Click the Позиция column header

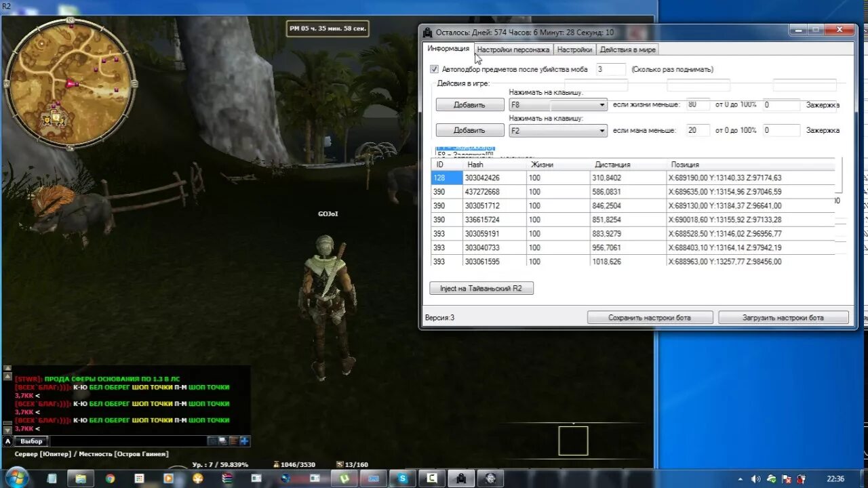pos(751,165)
